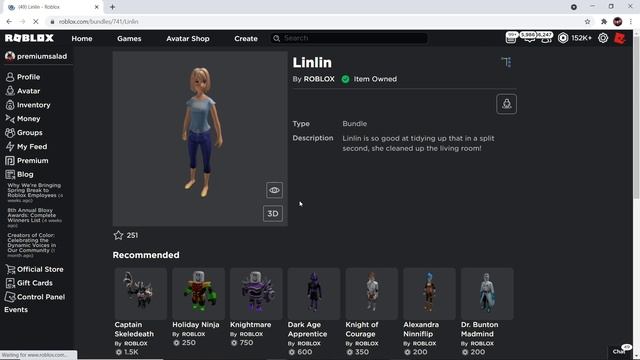640x360 pixels.
Task: Open the Create menu item
Action: [x=246, y=38]
